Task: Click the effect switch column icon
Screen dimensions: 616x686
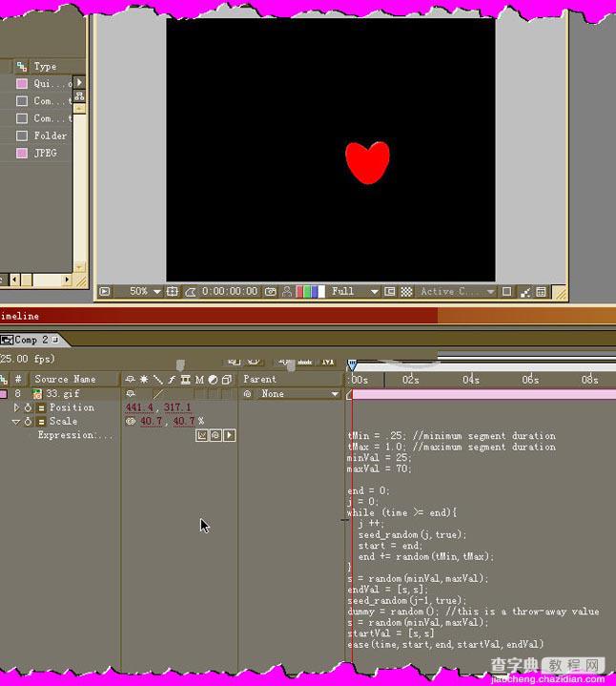Action: 172,380
